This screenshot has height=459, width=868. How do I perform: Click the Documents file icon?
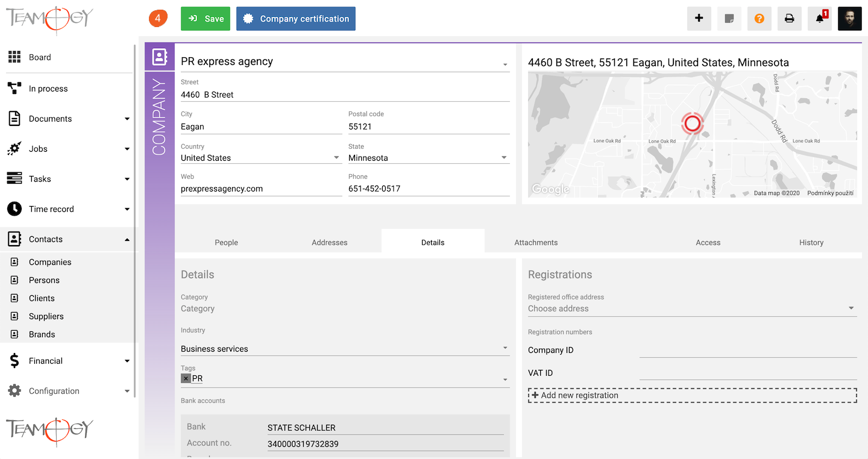[14, 119]
